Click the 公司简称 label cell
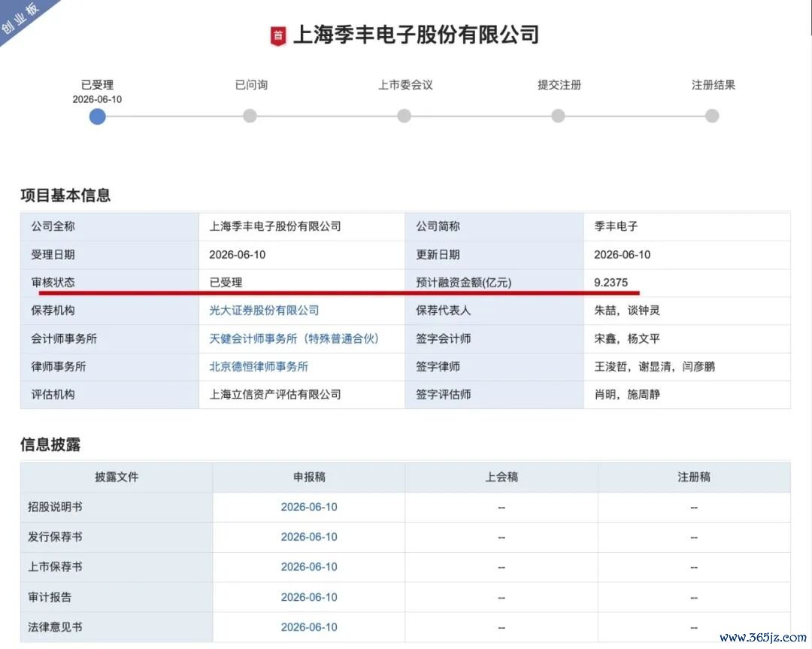The width and height of the screenshot is (812, 649). pos(494,226)
